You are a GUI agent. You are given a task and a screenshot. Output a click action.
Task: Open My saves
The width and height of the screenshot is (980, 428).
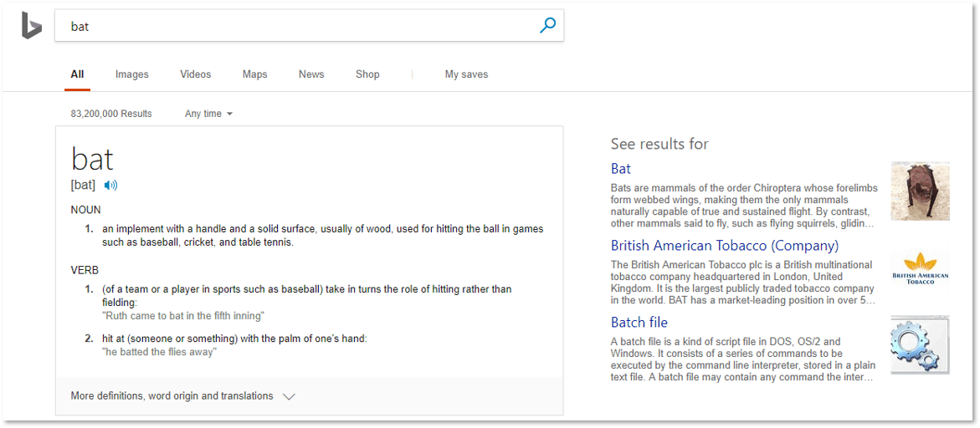(466, 74)
